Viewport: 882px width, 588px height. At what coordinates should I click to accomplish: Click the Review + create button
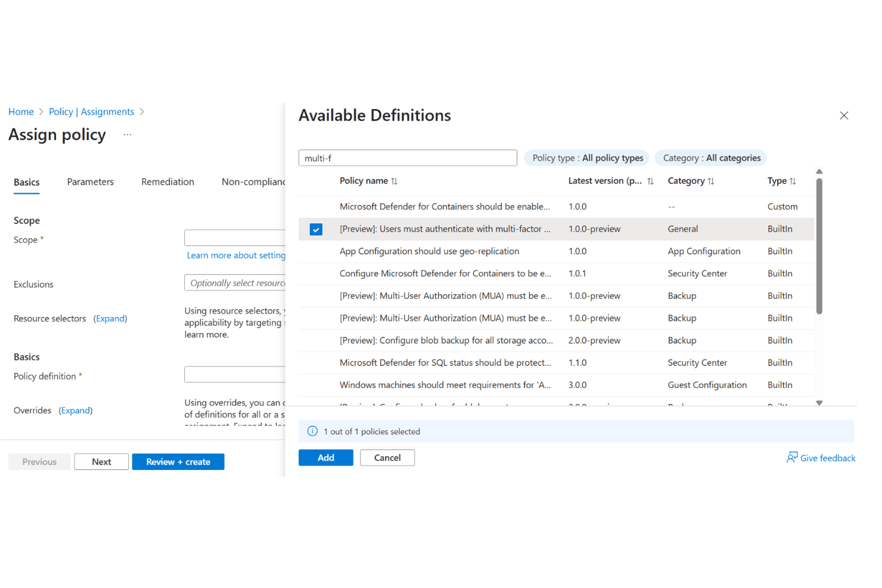[x=178, y=462]
